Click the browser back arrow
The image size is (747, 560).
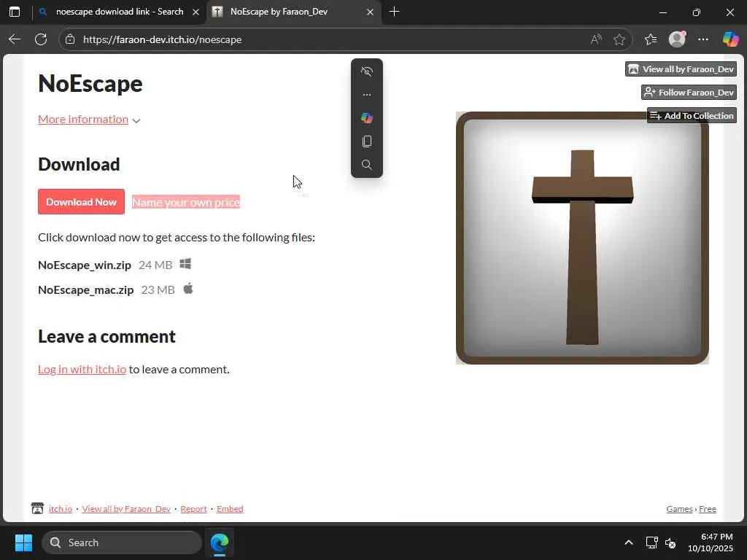click(x=15, y=39)
